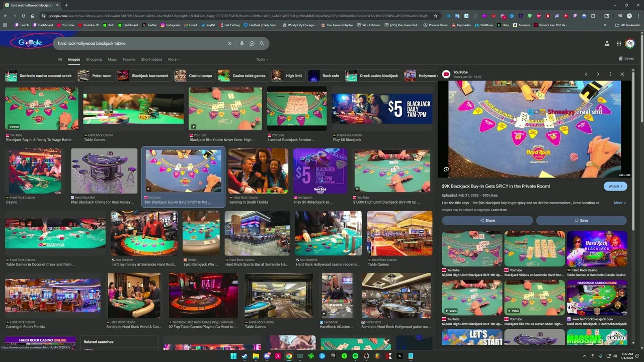Start voice search with the microphone icon
This screenshot has width=644, height=362.
click(242, 43)
